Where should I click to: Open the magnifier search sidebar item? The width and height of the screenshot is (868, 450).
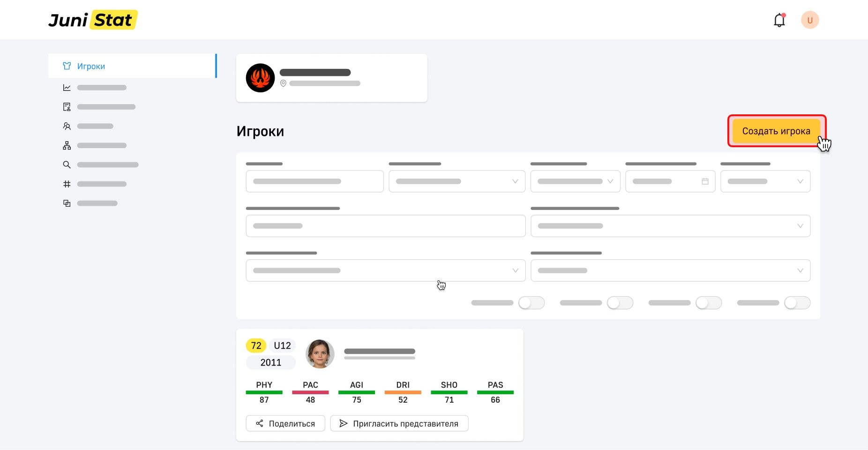[x=67, y=165]
